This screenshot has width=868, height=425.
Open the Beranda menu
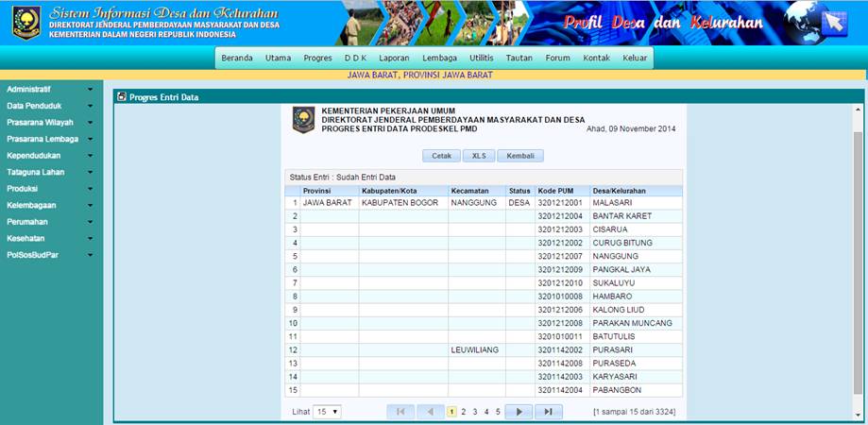tap(237, 58)
